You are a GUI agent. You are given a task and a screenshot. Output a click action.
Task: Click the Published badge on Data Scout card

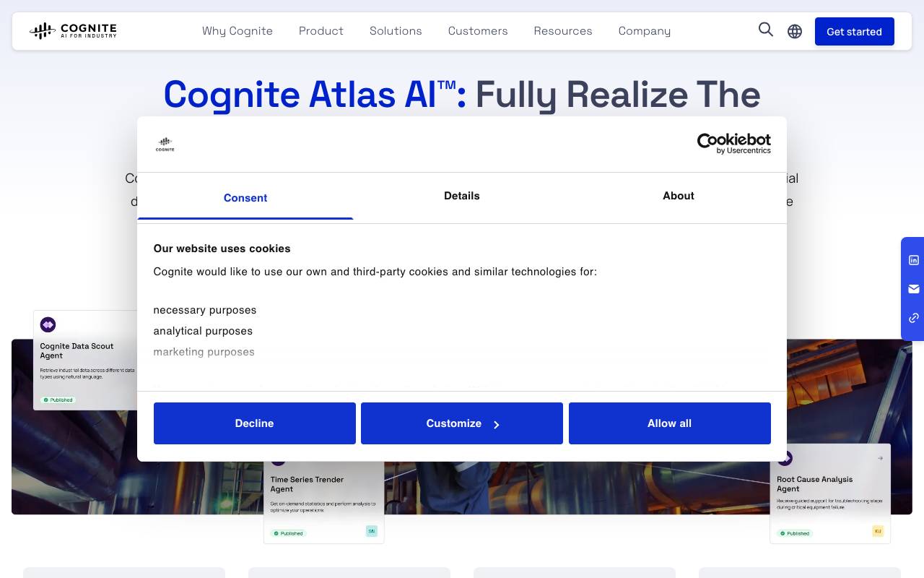[x=58, y=400]
